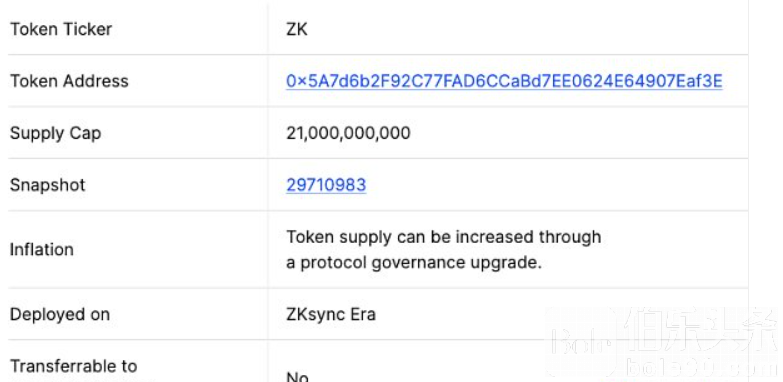Click the Token Address label
This screenshot has width=783, height=382.
69,81
